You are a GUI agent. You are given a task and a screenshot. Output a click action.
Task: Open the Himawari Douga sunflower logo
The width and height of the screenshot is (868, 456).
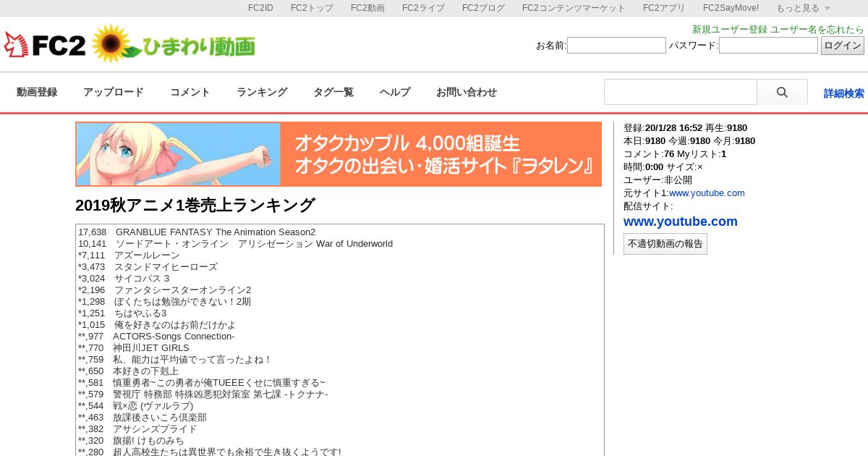tap(173, 44)
